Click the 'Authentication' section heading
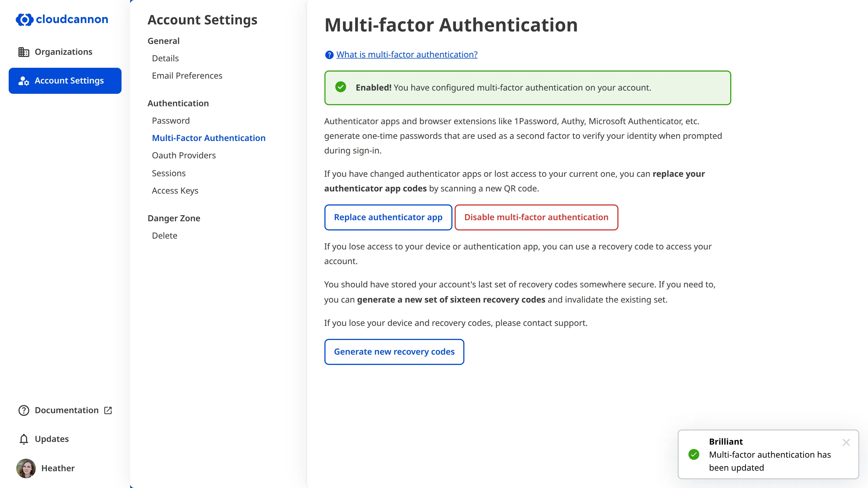Viewport: 868px width, 488px height. (178, 103)
